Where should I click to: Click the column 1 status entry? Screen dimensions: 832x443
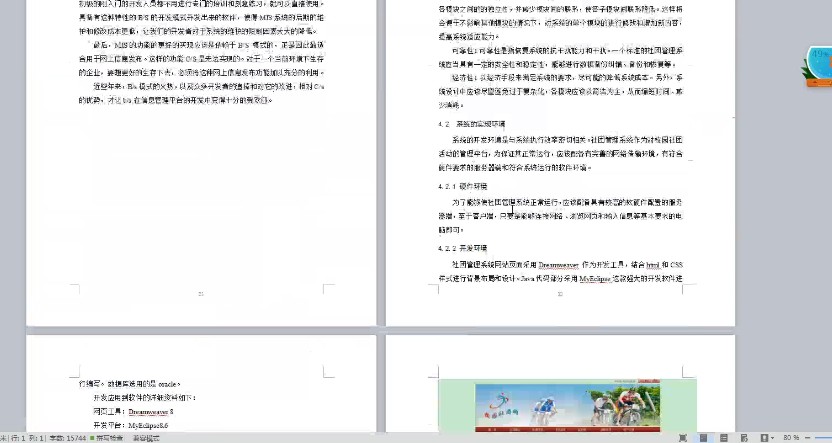(x=36, y=438)
